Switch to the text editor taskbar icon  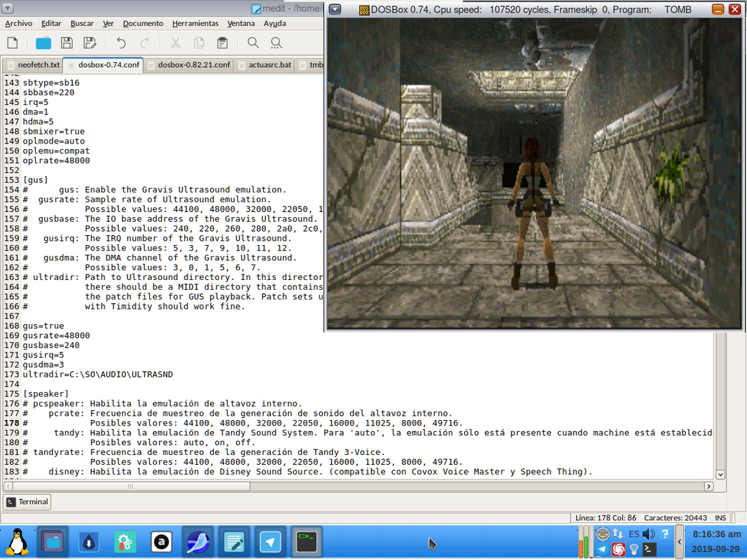coord(234,542)
